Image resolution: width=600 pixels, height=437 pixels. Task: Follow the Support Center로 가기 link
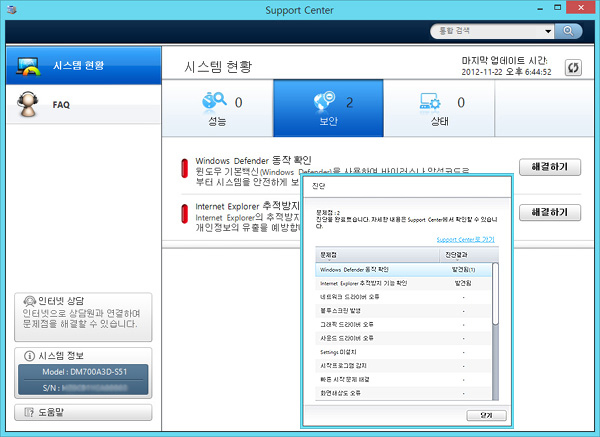[465, 240]
